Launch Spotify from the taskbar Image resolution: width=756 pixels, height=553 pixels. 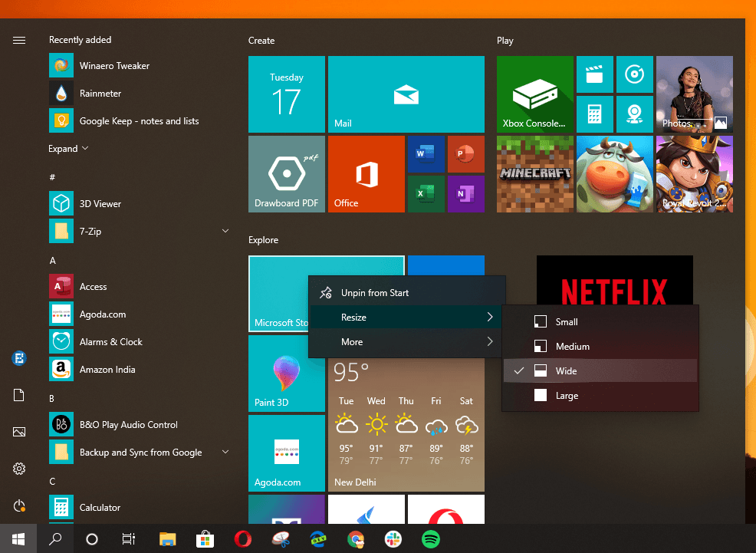[x=430, y=539]
